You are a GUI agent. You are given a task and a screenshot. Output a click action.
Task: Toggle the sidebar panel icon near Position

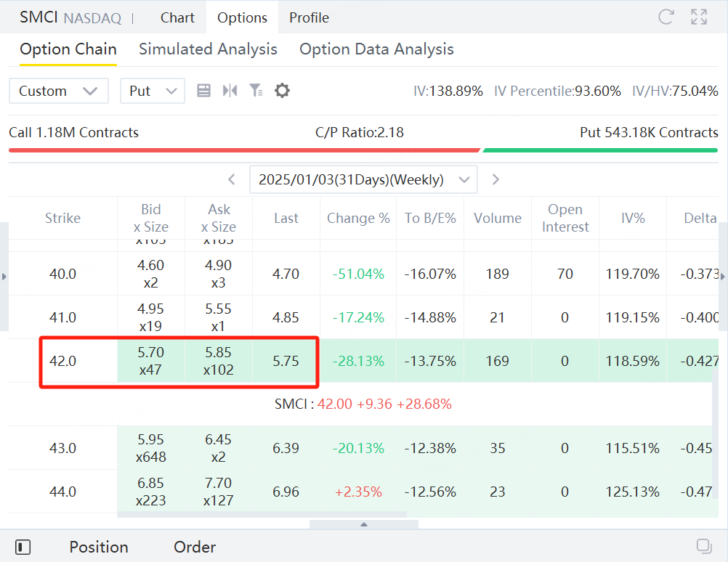tap(23, 547)
